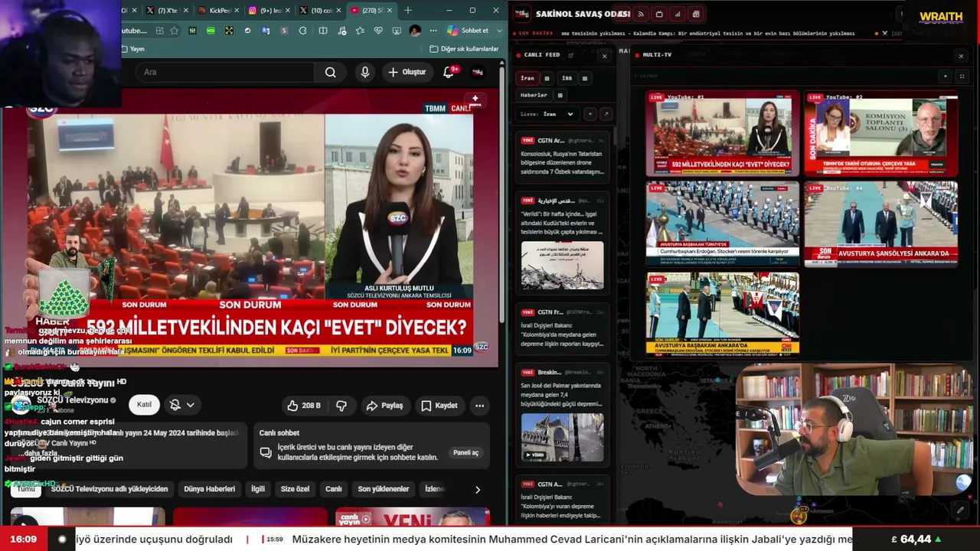Open the browser profile avatar
Screen dimensions: 980x551
(415, 31)
